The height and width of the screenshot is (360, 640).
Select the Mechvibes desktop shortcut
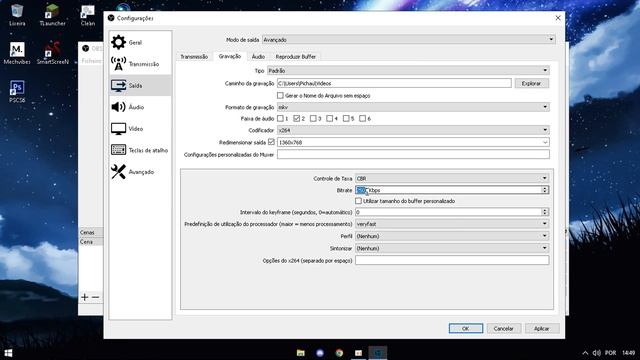pos(17,53)
